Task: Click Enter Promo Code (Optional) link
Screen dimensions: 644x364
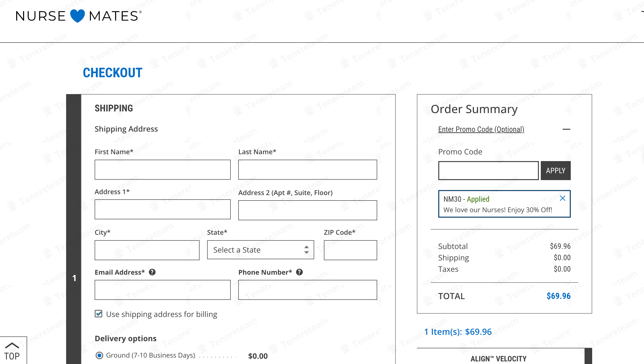Action: [x=481, y=129]
